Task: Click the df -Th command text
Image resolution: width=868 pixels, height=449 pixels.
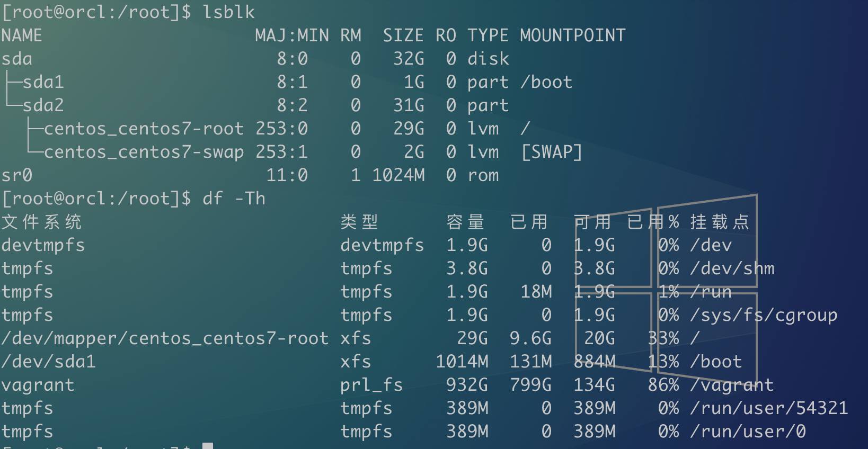Action: click(234, 199)
